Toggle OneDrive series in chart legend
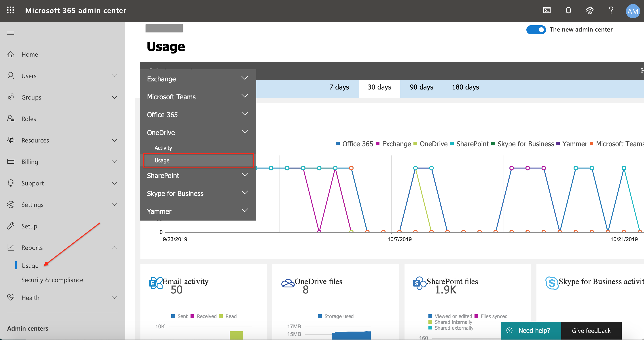The image size is (644, 340). point(430,144)
